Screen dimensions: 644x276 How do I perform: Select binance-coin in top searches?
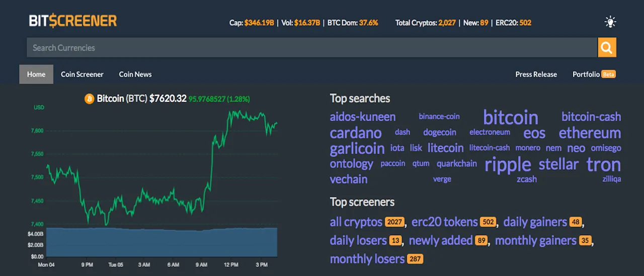pyautogui.click(x=439, y=116)
